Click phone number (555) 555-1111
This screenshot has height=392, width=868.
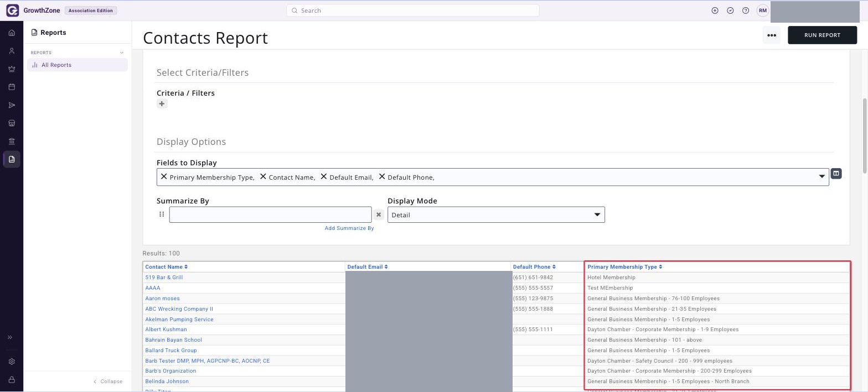(x=533, y=330)
